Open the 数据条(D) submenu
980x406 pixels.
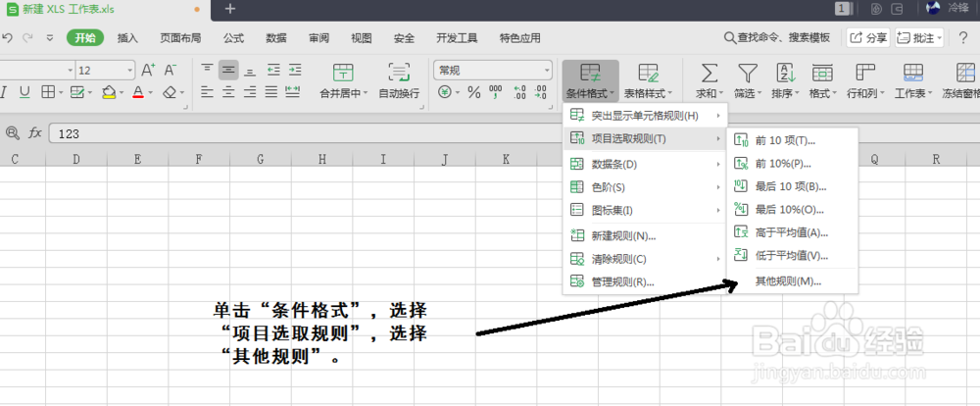coord(645,165)
